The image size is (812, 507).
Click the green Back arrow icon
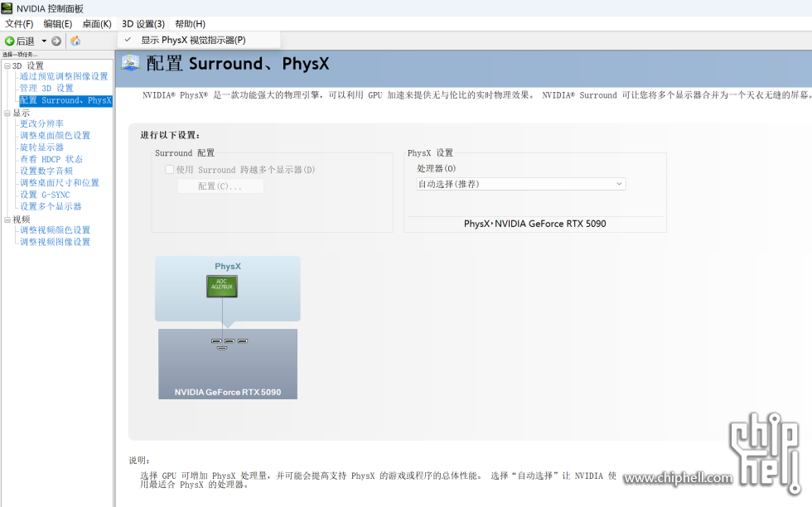9,41
